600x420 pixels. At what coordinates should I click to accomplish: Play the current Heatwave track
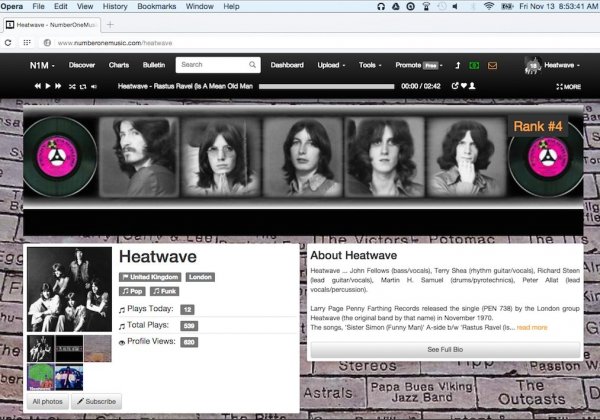(x=48, y=86)
